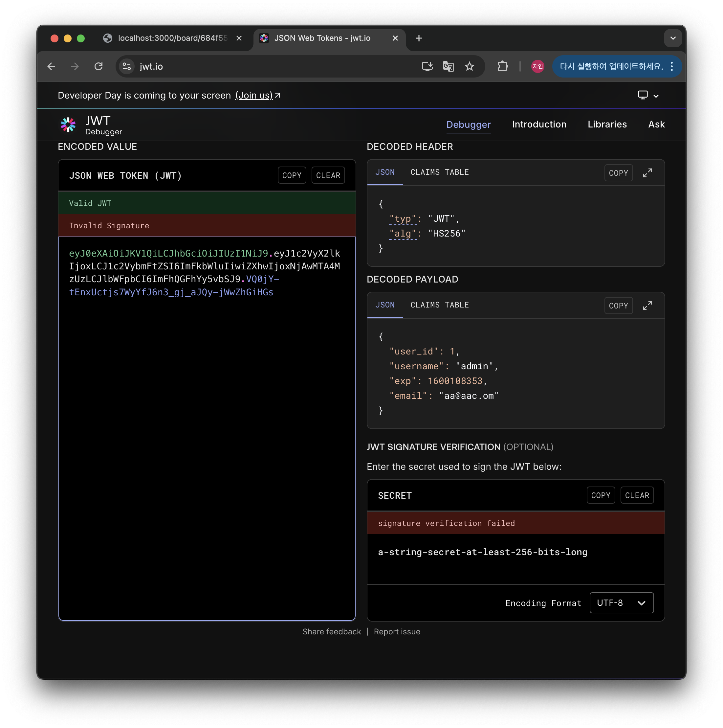The image size is (723, 728).
Task: Click into the secret text input
Action: [515, 558]
